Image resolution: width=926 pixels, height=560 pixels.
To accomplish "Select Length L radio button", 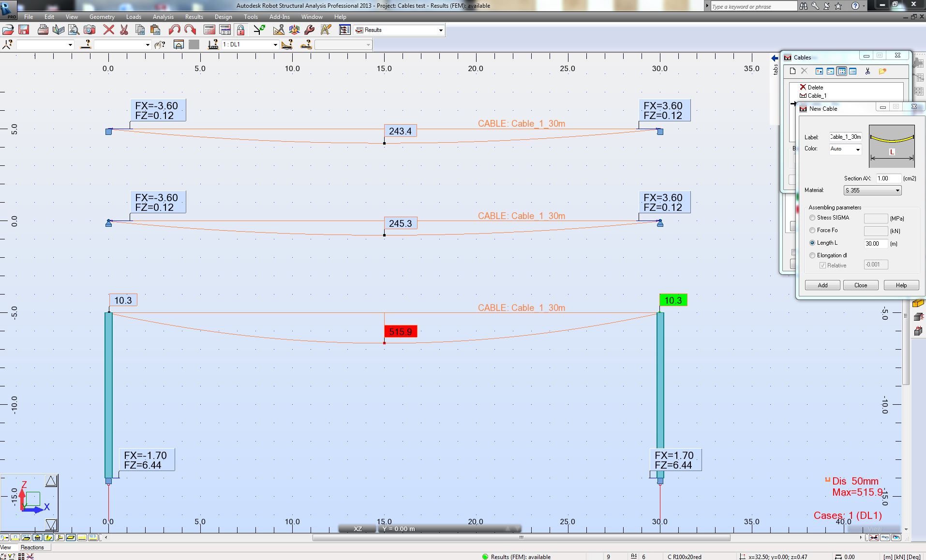I will (x=812, y=243).
